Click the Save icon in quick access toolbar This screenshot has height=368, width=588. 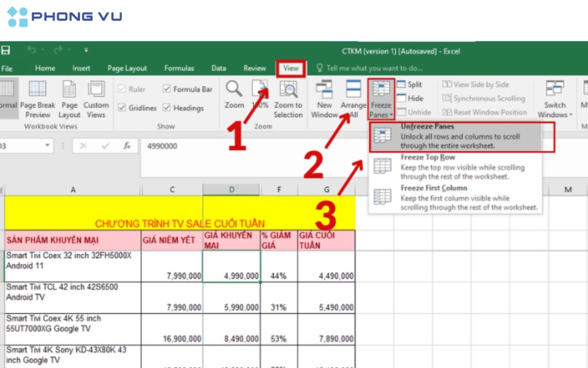point(6,51)
